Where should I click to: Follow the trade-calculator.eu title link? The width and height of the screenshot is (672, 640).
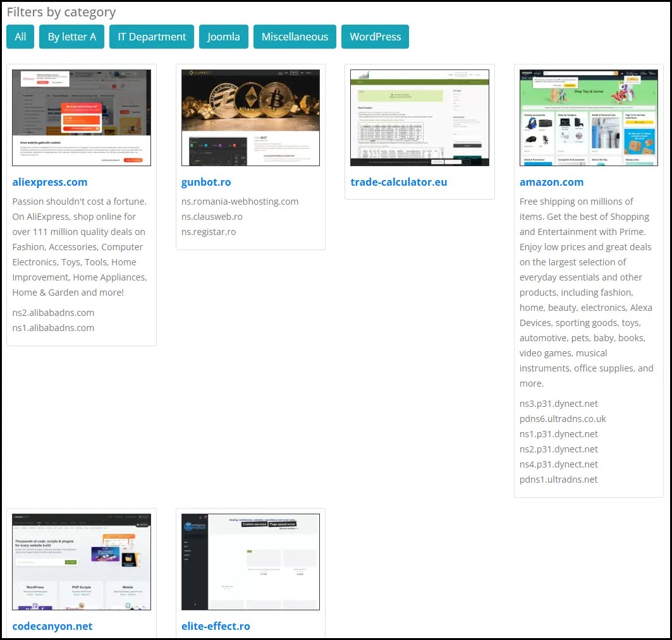[x=398, y=182]
